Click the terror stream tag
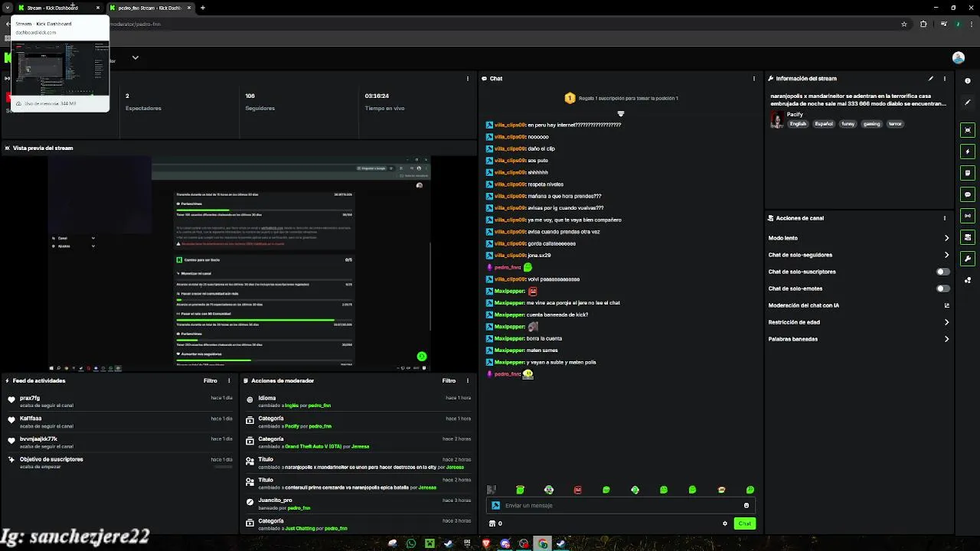Image resolution: width=980 pixels, height=551 pixels. (x=895, y=124)
